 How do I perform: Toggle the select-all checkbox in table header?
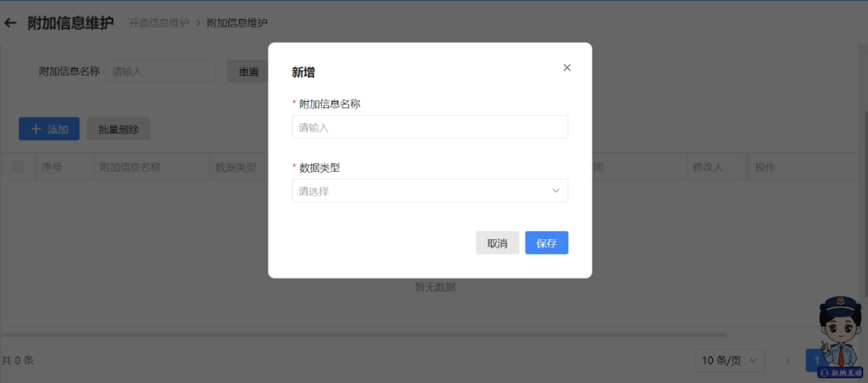point(18,167)
